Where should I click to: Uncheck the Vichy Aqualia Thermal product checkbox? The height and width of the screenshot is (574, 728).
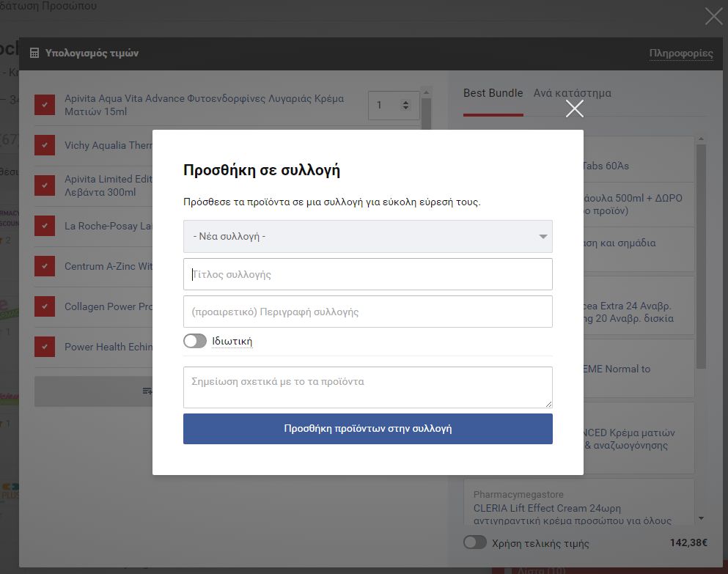(x=45, y=145)
